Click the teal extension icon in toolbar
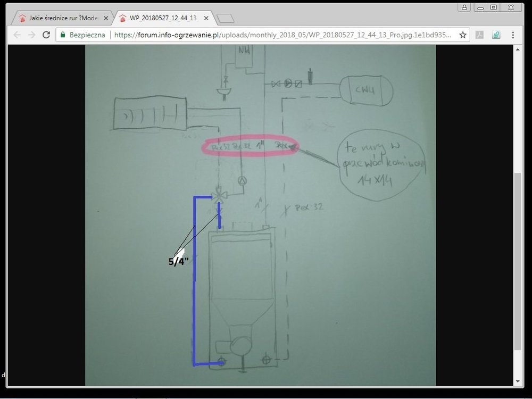Screen dimensions: 532x399 [x=496, y=35]
